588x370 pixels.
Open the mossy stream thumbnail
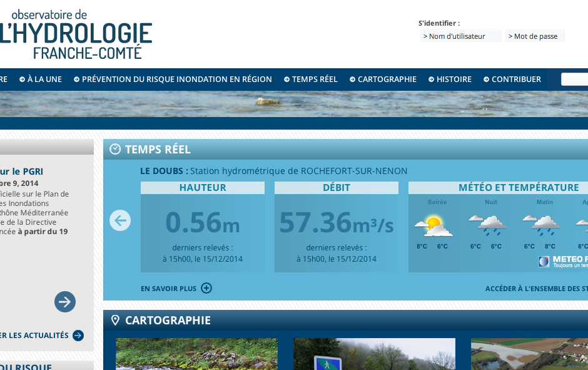pos(197,354)
